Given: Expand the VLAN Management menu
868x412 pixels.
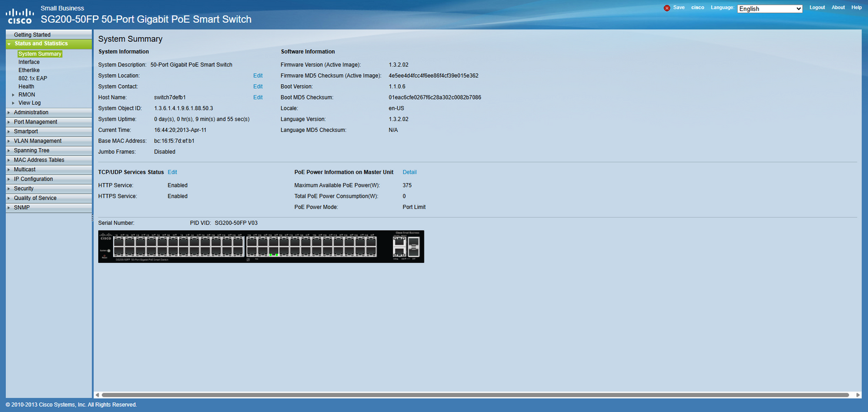Looking at the screenshot, I should click(x=49, y=141).
